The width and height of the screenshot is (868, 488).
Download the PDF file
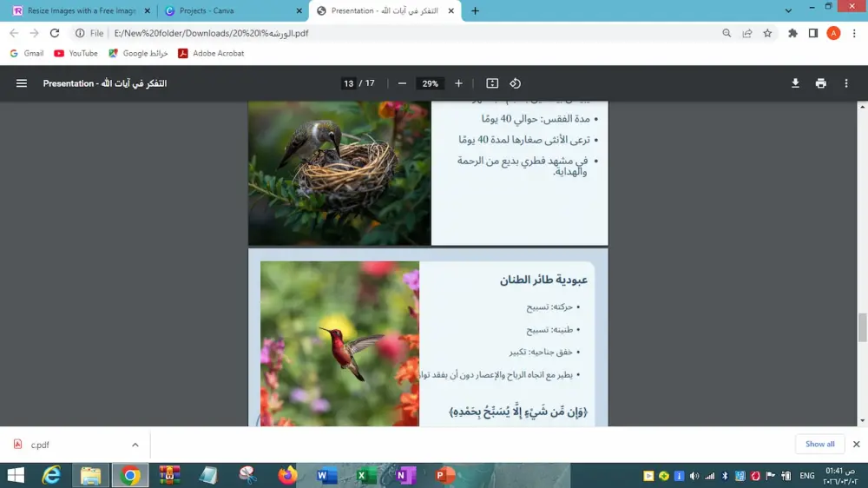pos(795,83)
